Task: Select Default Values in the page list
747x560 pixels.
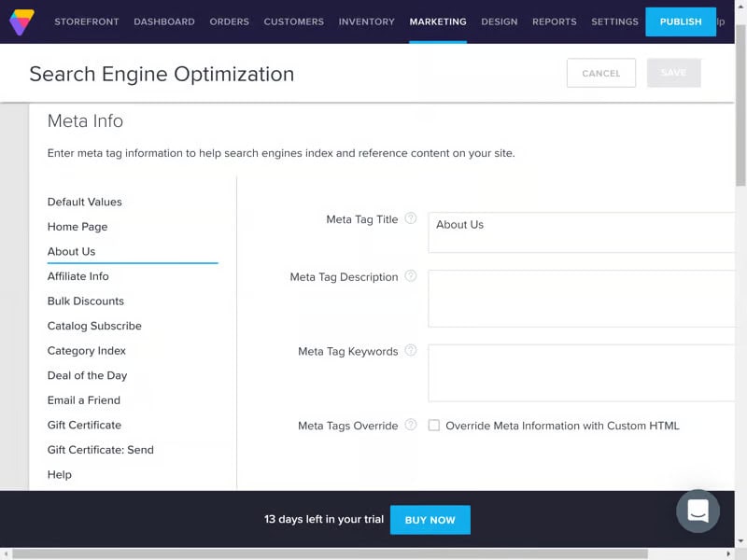Action: 85,202
